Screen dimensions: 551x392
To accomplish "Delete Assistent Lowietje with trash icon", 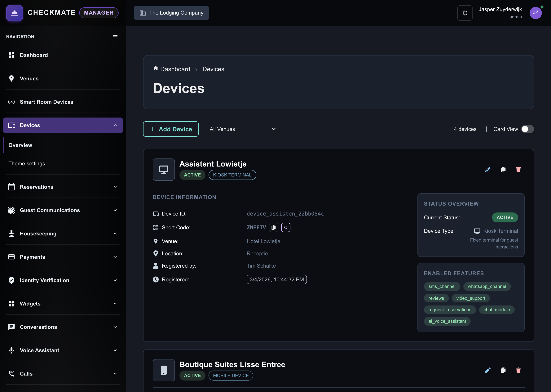I will [x=518, y=169].
